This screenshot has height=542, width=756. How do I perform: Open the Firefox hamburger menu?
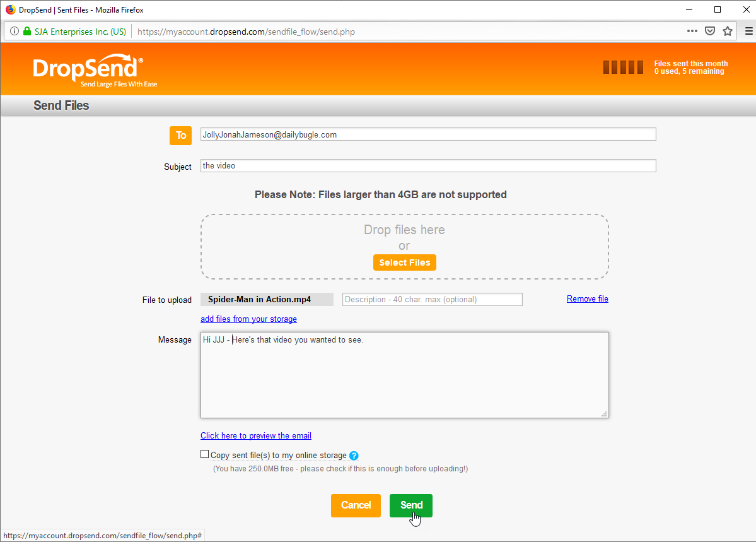749,32
